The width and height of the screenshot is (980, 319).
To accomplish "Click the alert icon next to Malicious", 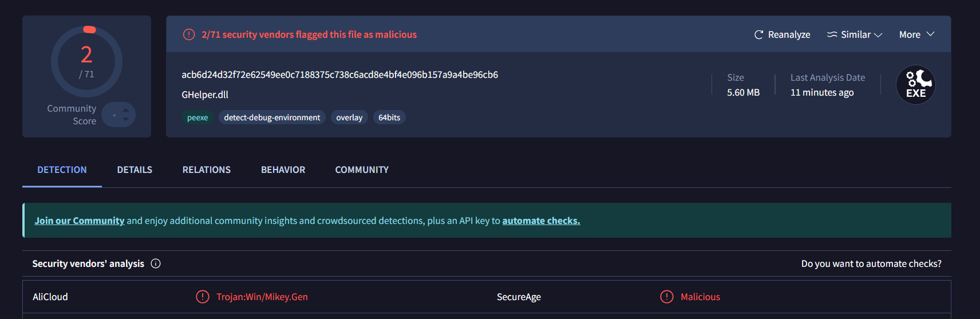I will click(666, 297).
